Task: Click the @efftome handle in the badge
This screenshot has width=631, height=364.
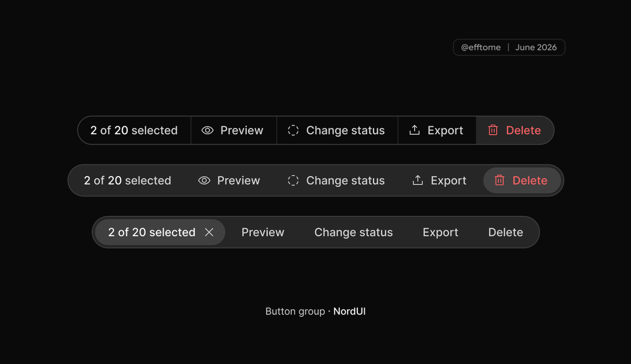Action: [x=480, y=47]
